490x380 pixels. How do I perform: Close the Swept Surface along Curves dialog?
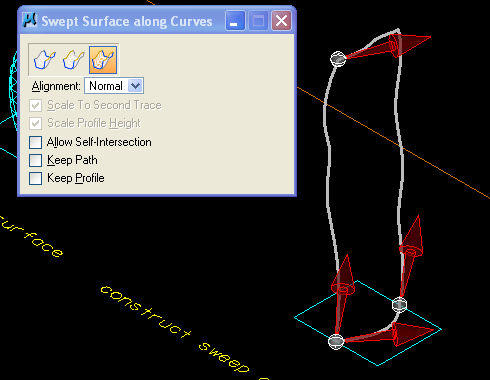pos(281,21)
